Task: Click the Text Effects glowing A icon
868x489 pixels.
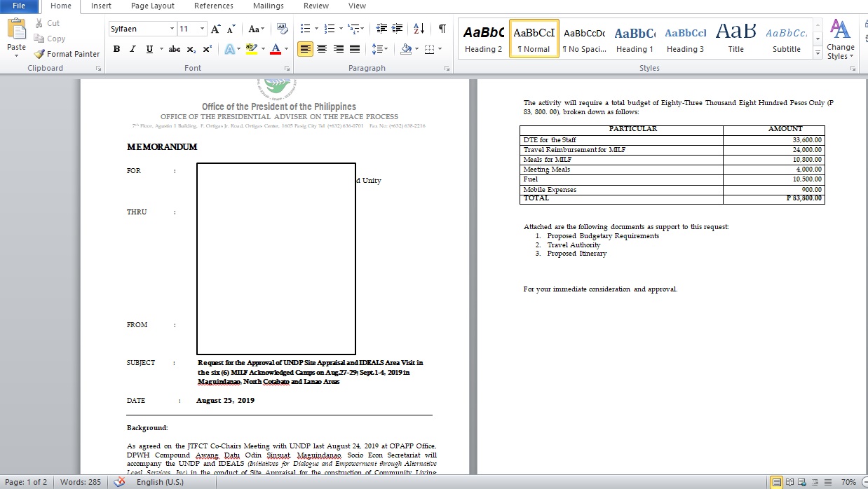Action: [x=229, y=49]
